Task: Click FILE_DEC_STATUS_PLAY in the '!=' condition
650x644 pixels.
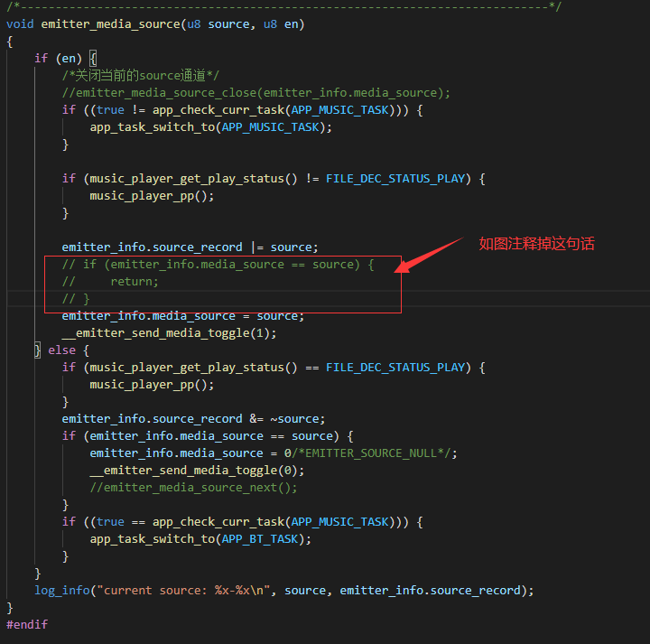Action: coord(395,179)
